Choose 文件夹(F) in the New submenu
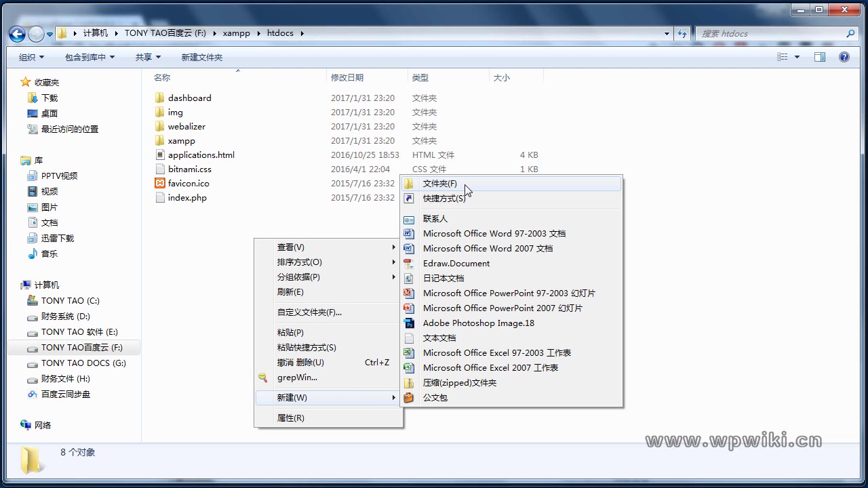 click(x=511, y=183)
